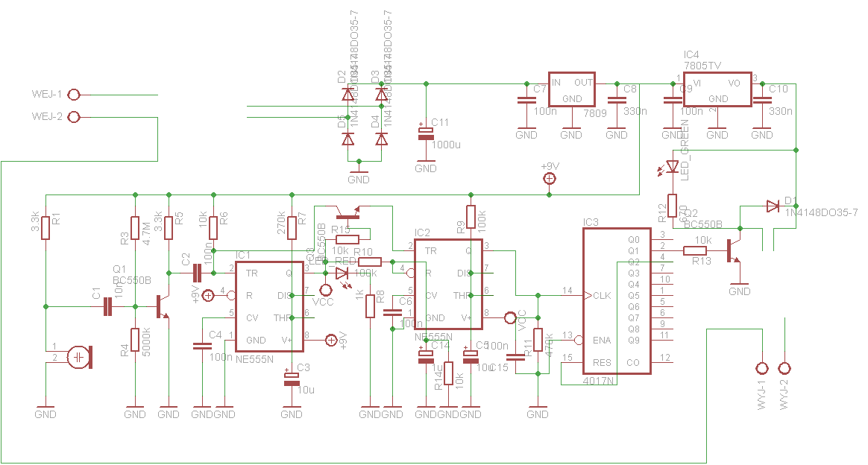
Task: Click the R1 3.3k resistor
Action: (45, 228)
